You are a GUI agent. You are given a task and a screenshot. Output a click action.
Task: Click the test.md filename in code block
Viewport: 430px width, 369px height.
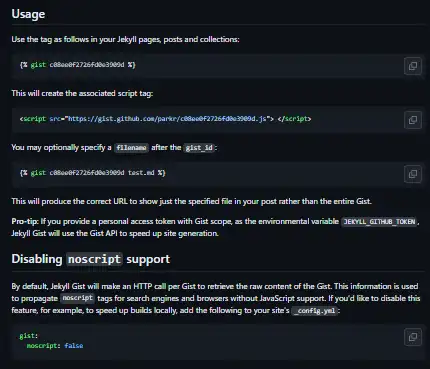pos(141,173)
